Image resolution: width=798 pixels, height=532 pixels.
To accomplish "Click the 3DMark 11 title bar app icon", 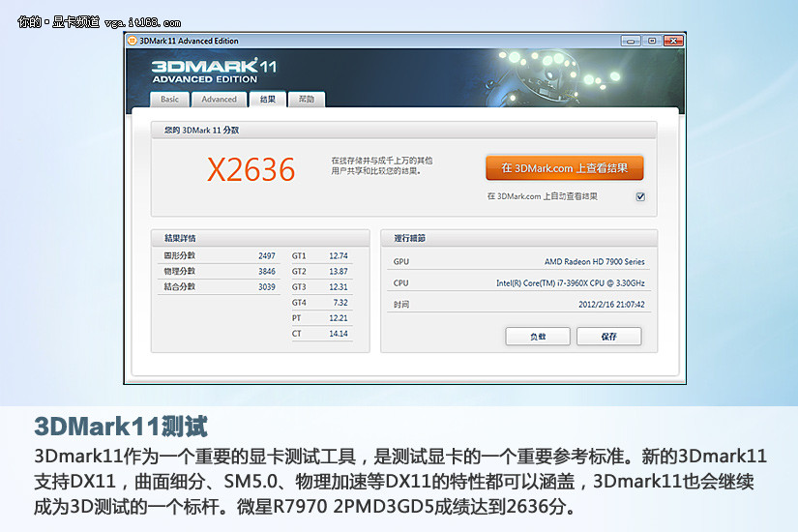I will 133,41.
